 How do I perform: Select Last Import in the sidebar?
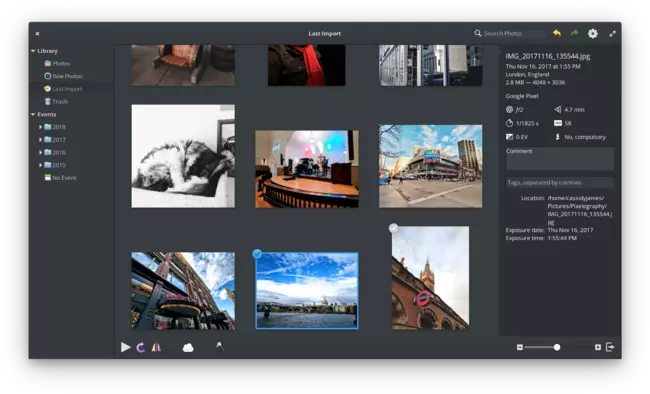coord(63,89)
